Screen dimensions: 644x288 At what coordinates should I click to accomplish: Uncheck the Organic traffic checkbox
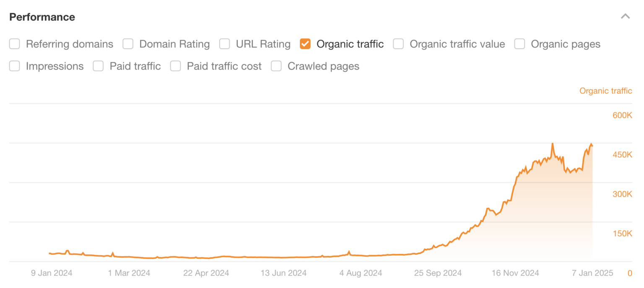coord(305,44)
